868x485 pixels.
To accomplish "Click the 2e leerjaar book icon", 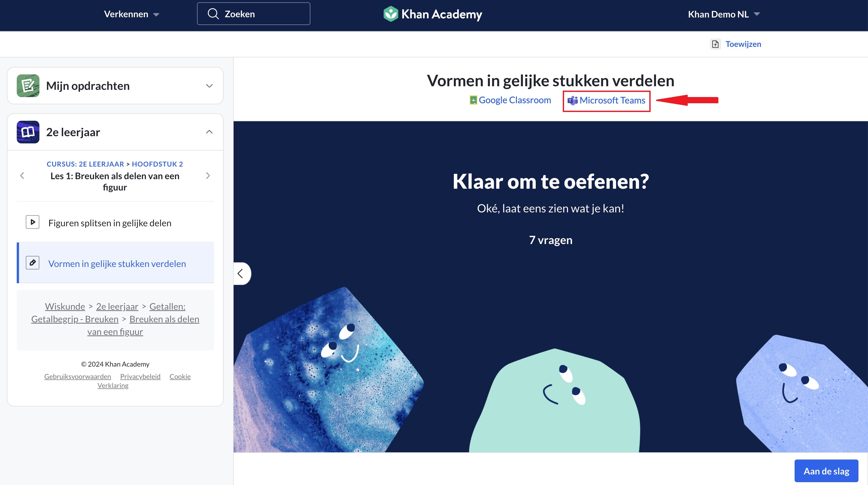I will click(28, 132).
